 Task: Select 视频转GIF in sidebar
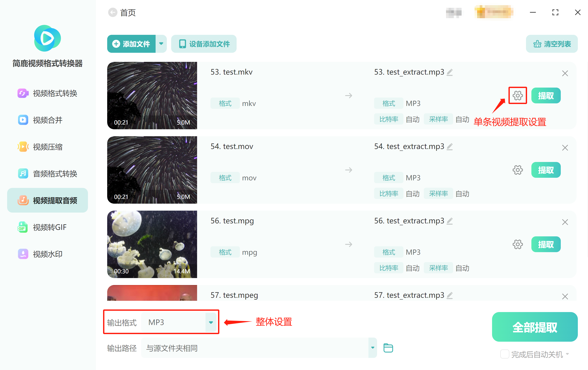47,227
